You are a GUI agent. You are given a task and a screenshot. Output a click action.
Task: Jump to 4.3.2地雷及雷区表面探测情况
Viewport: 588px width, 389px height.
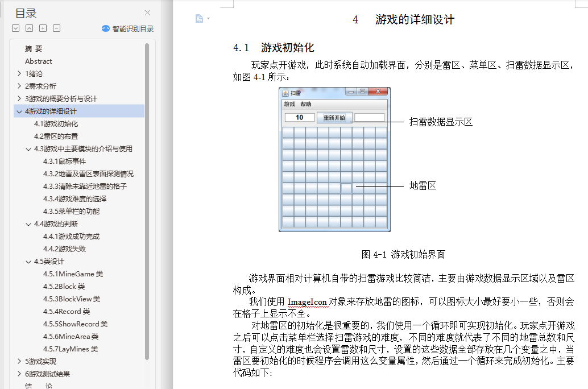[x=88, y=173]
